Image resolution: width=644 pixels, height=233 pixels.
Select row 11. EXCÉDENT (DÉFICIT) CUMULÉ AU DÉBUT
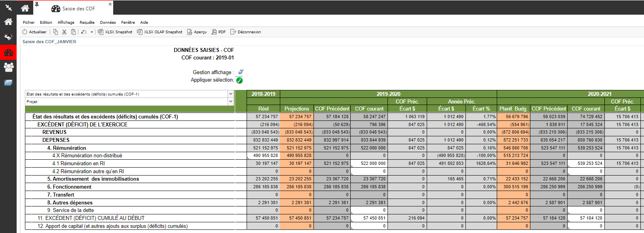coord(91,218)
